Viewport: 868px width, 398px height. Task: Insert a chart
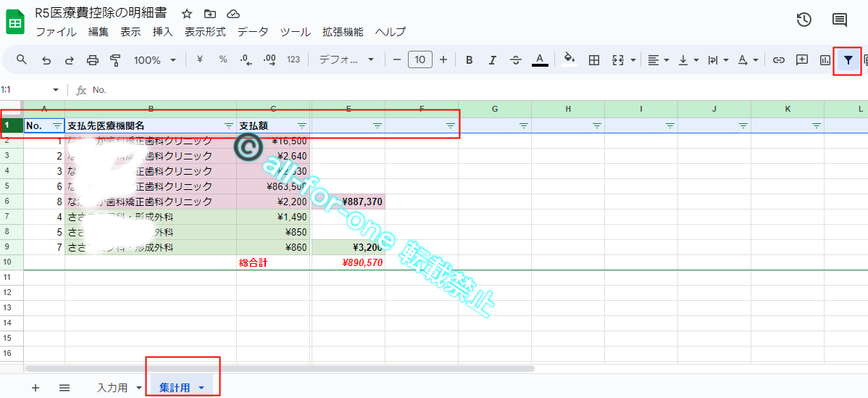coord(825,60)
